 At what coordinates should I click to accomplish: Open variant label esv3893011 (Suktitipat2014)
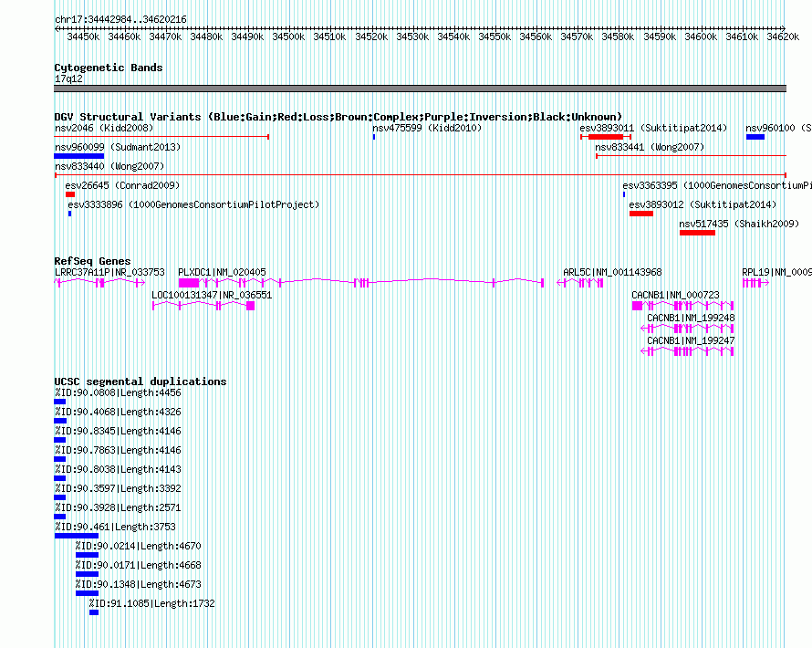click(653, 128)
